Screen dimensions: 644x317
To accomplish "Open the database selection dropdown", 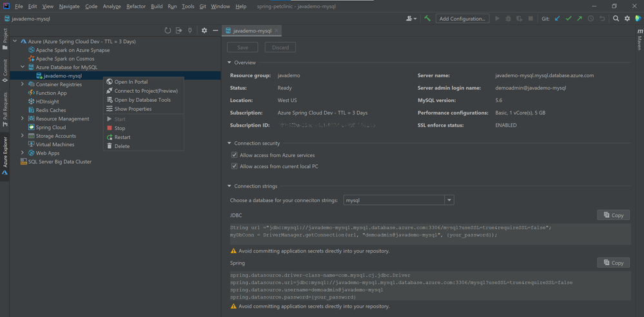I will (x=449, y=200).
